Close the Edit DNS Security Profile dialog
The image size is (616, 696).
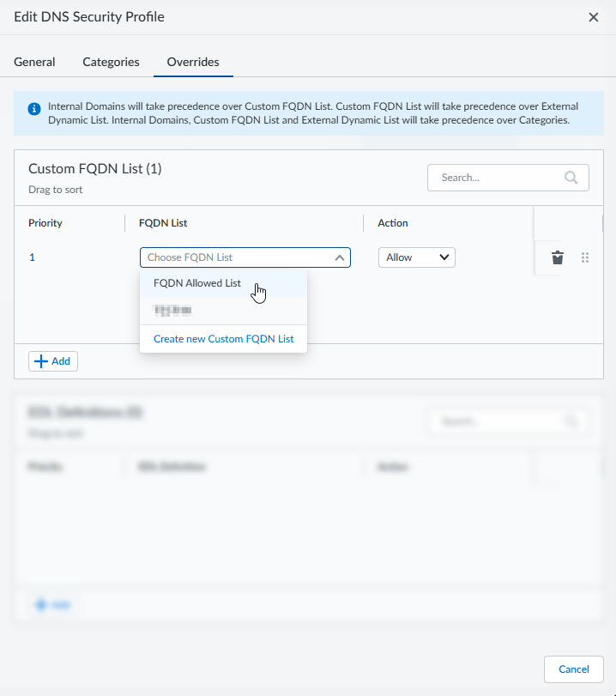point(593,17)
